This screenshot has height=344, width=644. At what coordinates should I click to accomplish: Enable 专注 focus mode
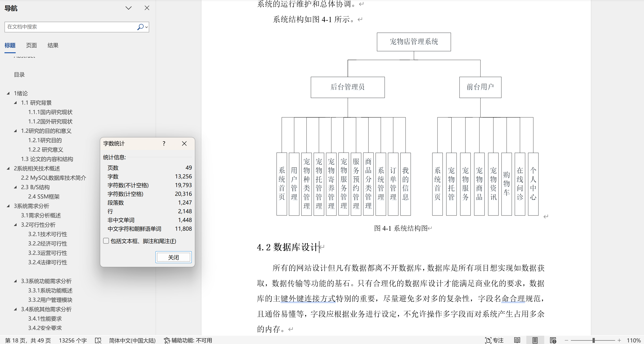coord(494,340)
